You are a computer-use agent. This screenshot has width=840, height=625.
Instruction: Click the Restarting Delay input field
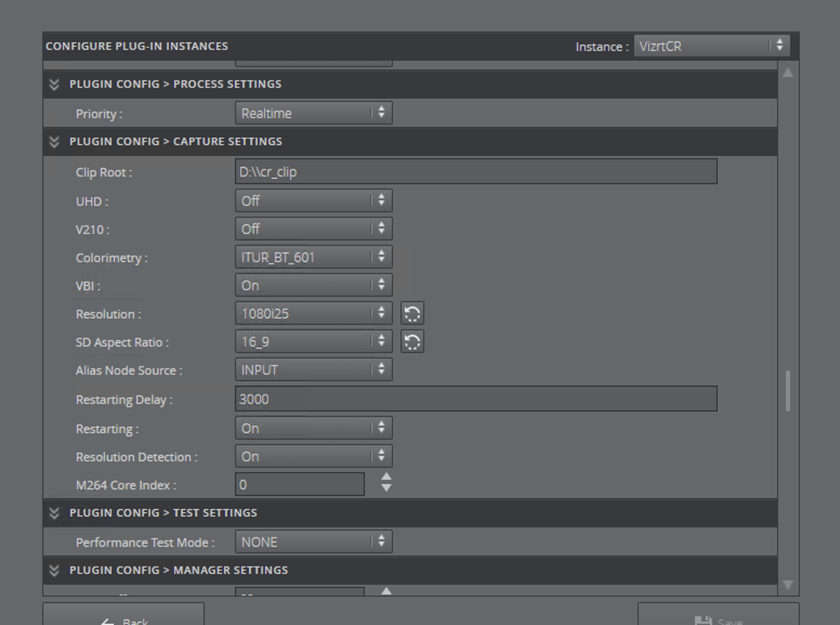(476, 399)
